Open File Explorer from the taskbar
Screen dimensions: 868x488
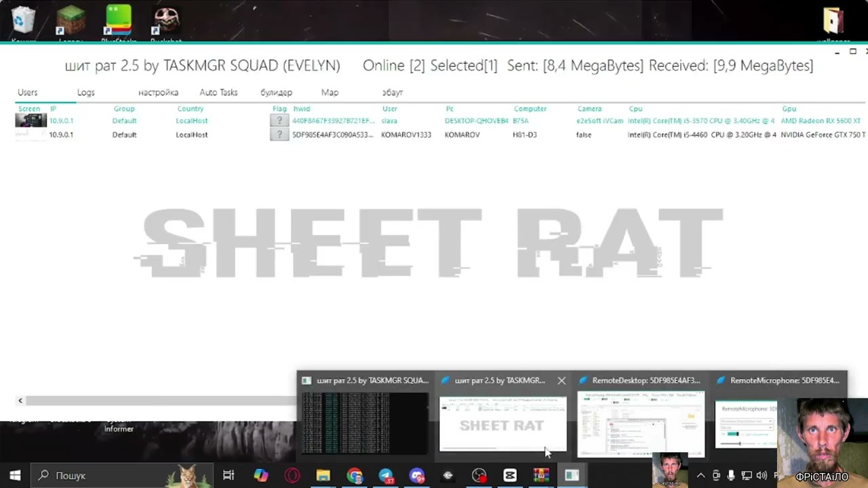point(323,476)
